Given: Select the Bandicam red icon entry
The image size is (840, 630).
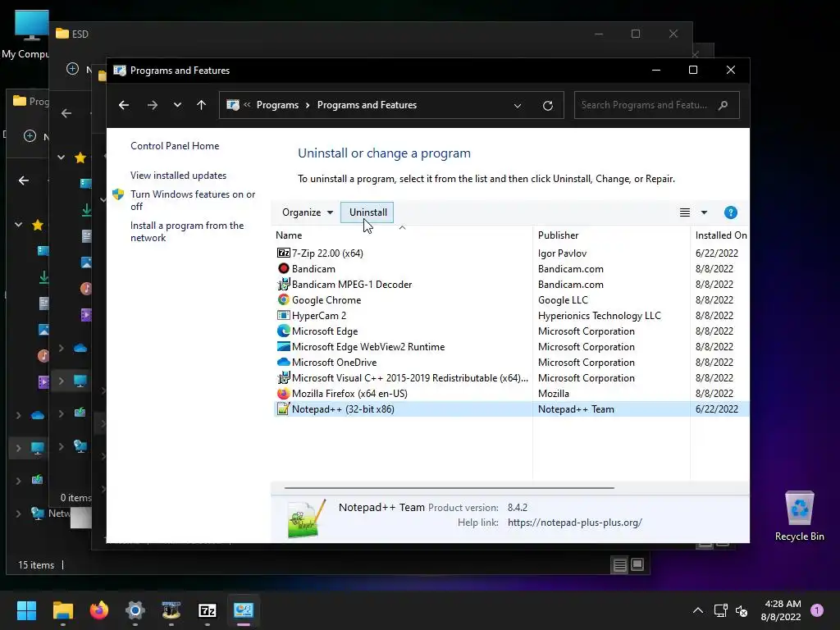Looking at the screenshot, I should pyautogui.click(x=283, y=268).
